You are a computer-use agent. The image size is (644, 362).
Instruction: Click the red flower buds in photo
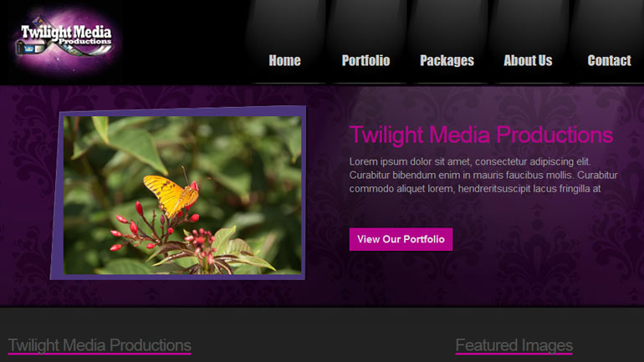point(127,232)
